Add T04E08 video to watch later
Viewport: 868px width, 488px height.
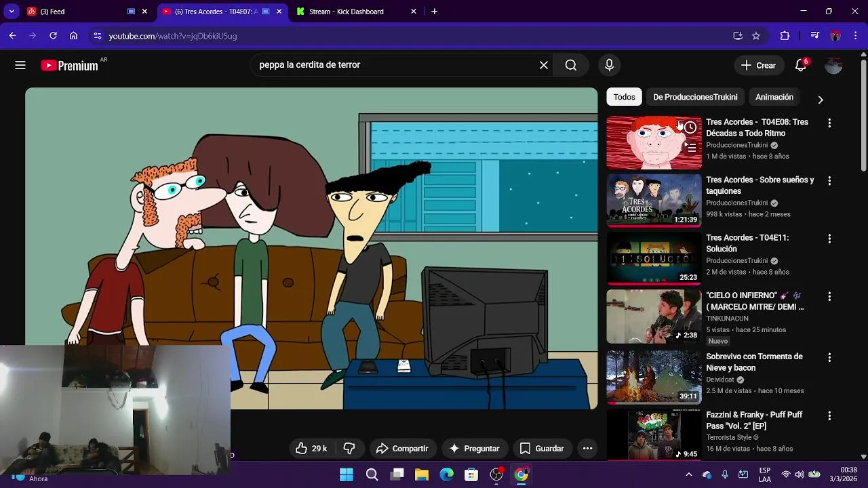690,127
